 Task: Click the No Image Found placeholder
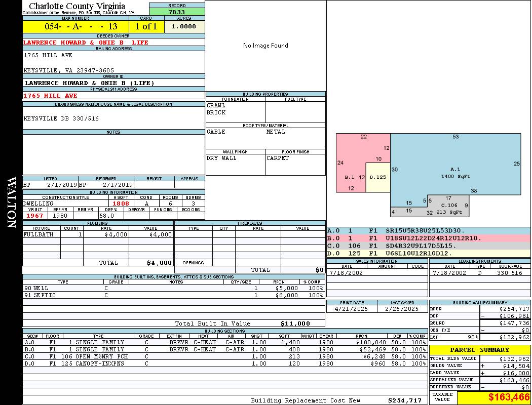coord(265,46)
